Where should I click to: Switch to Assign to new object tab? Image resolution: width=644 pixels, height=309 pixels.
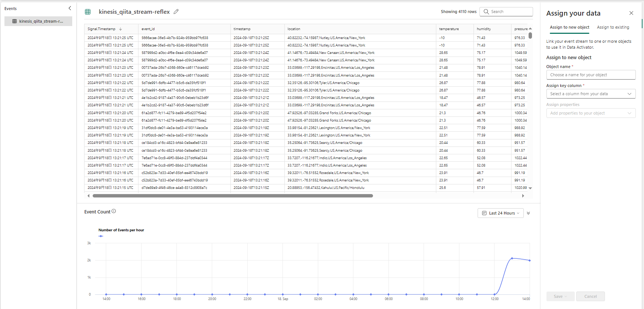pos(570,27)
